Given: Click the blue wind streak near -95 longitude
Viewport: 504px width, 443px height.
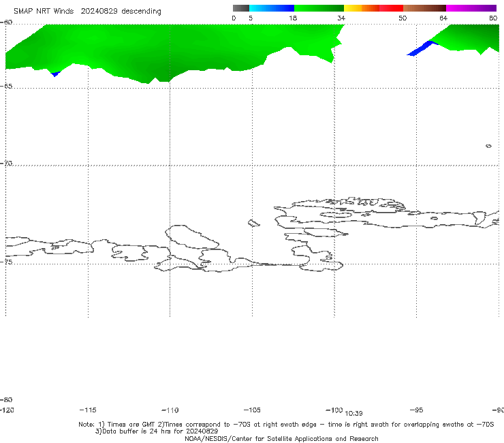Looking at the screenshot, I should pos(422,48).
